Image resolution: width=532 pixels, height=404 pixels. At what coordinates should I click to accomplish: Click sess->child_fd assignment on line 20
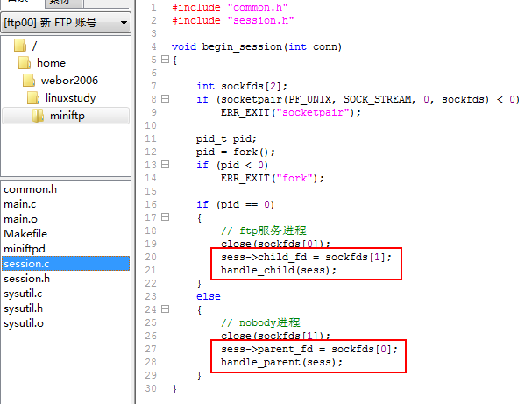point(306,257)
